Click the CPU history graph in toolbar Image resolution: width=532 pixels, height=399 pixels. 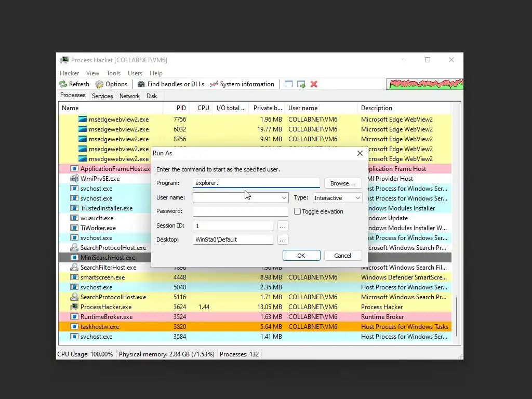tap(424, 84)
